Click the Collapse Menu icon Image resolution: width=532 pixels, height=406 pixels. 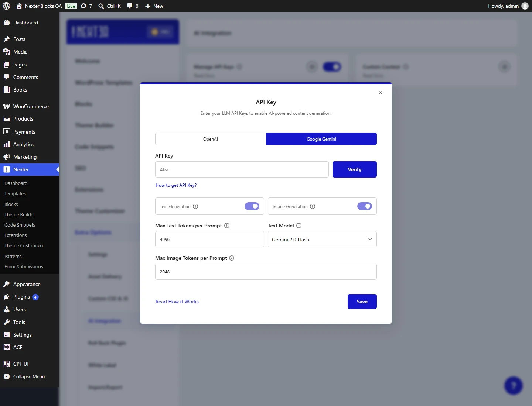click(7, 376)
